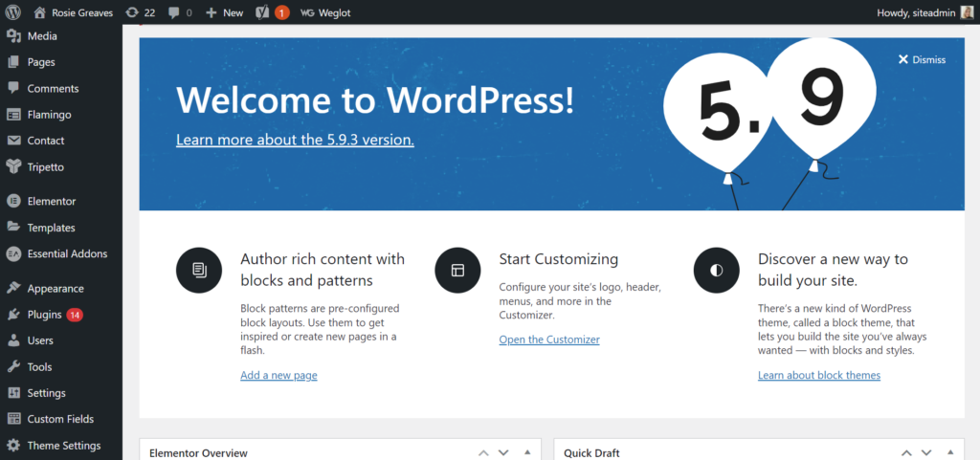Click the WG Weglot icon in admin bar
Image resolution: width=980 pixels, height=460 pixels.
307,12
